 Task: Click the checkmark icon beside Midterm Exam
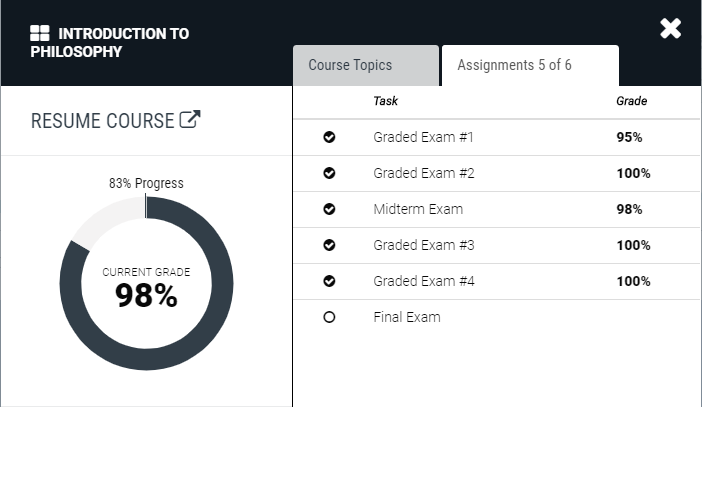[329, 209]
